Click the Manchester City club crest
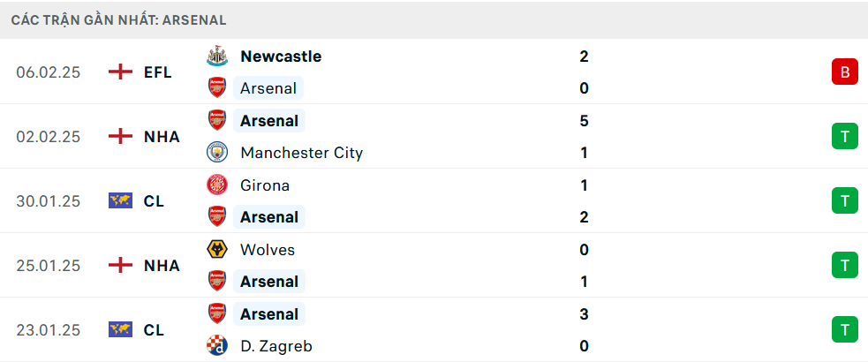The width and height of the screenshot is (868, 362). point(216,153)
